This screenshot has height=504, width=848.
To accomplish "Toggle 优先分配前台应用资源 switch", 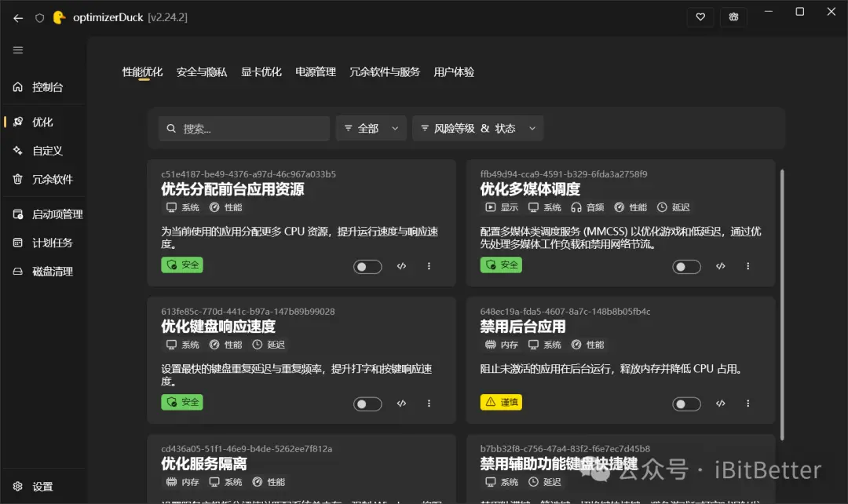I will pyautogui.click(x=367, y=267).
